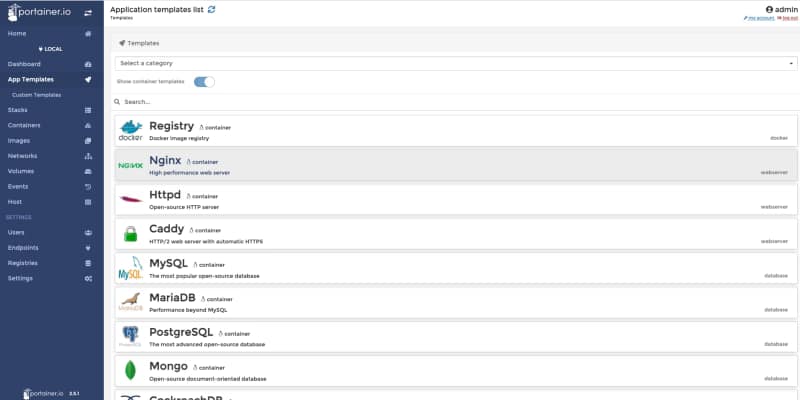Viewport: 800px width, 400px height.
Task: Click the Nginx logo icon
Action: pyautogui.click(x=131, y=165)
